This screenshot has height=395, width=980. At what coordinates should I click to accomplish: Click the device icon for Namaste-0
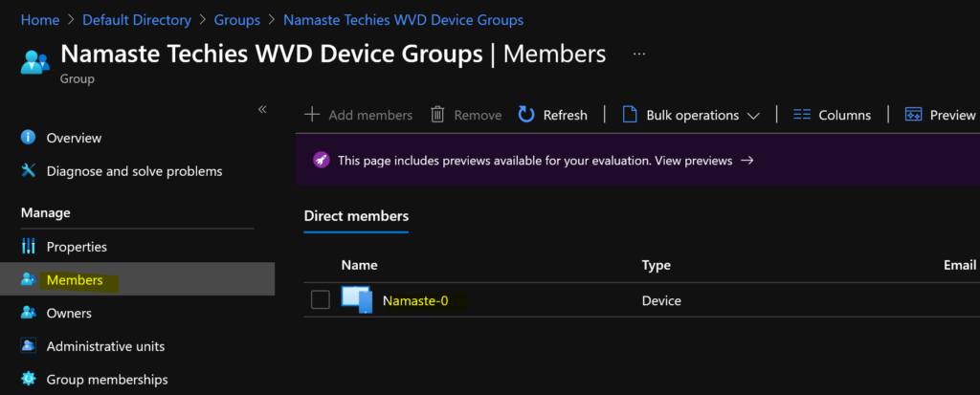click(x=357, y=300)
